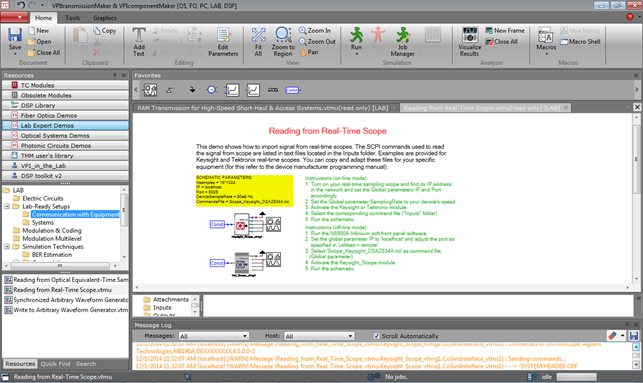Switch to Search tab
The width and height of the screenshot is (643, 383).
pos(86,364)
